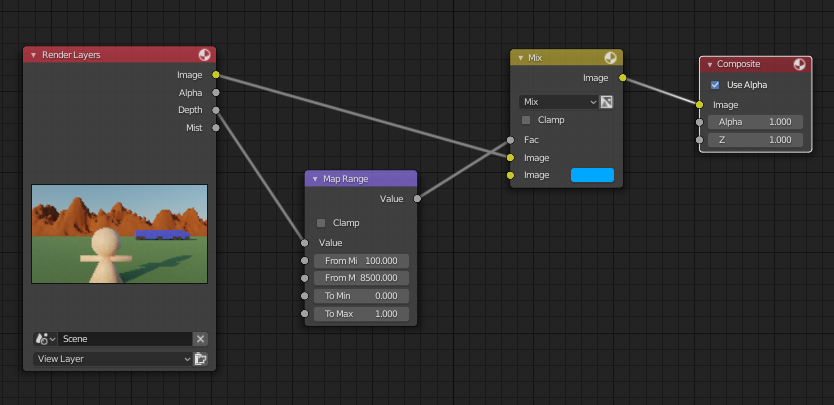Click the render single layer icon
Image resolution: width=834 pixels, height=405 pixels.
point(200,359)
